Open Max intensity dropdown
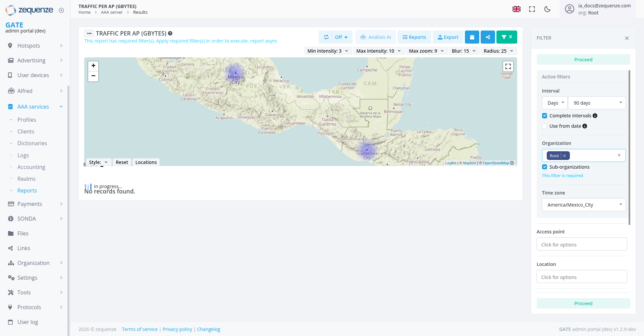Screen dimensions: 644x336 379,51
